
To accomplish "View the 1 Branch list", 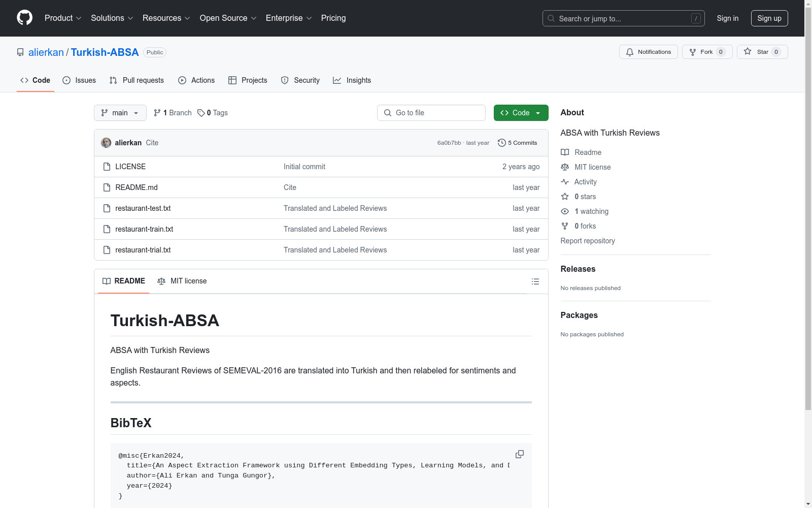I will coord(173,113).
